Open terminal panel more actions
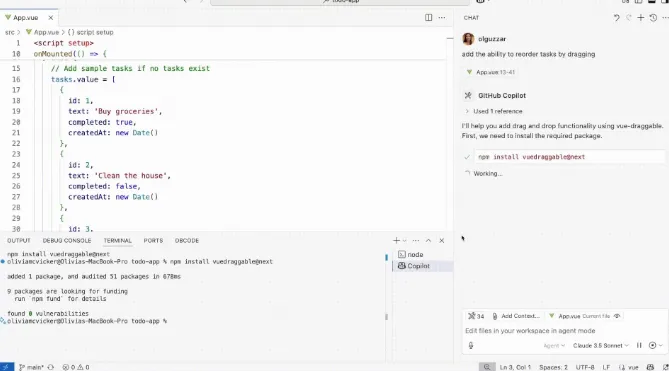This screenshot has width=669, height=371. coord(416,241)
